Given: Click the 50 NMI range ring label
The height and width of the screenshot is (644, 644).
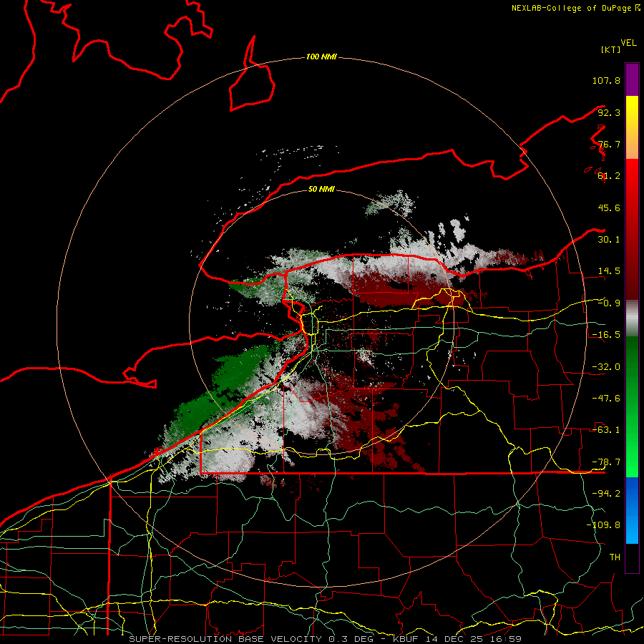Looking at the screenshot, I should tap(321, 189).
